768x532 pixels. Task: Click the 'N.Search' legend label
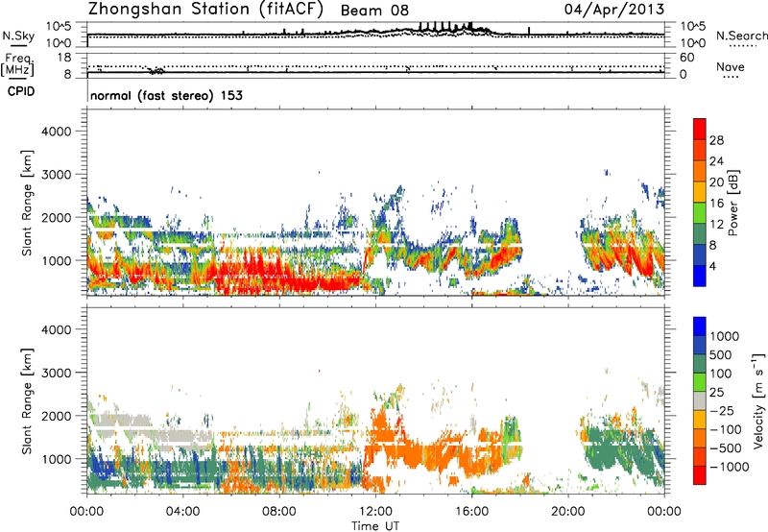(741, 36)
